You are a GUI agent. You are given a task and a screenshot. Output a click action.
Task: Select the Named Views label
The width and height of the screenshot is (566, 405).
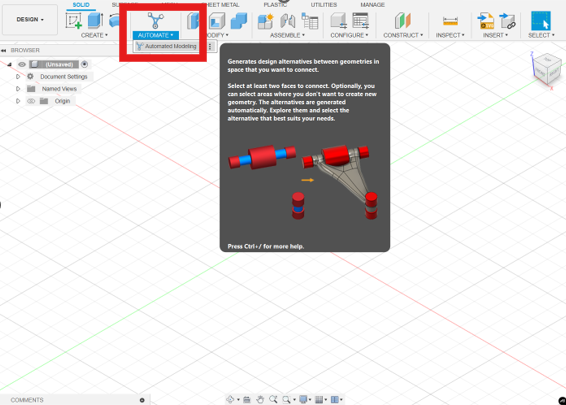(x=59, y=89)
